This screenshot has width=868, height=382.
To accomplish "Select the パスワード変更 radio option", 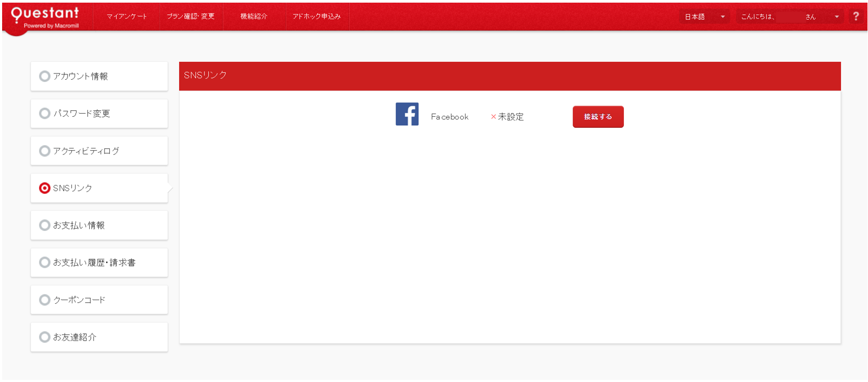I will (x=45, y=114).
